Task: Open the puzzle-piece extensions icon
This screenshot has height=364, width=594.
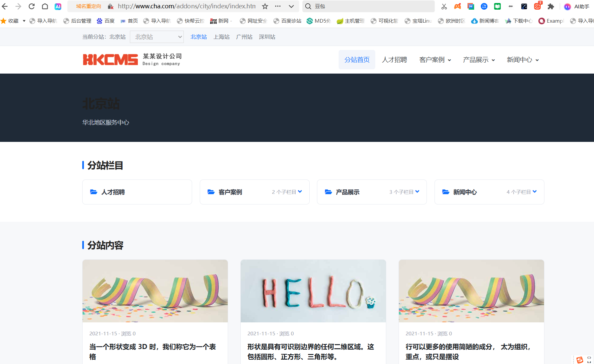Action: 551,6
